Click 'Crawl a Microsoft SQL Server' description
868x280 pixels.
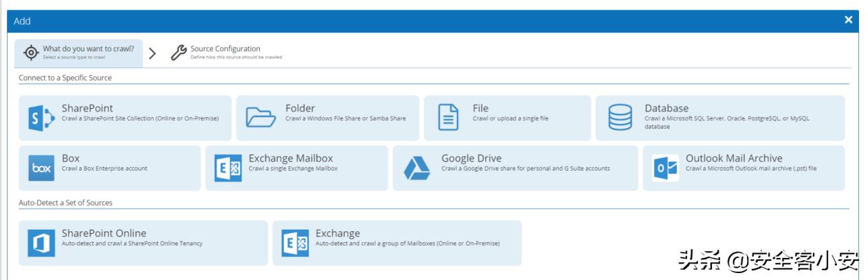tap(727, 122)
